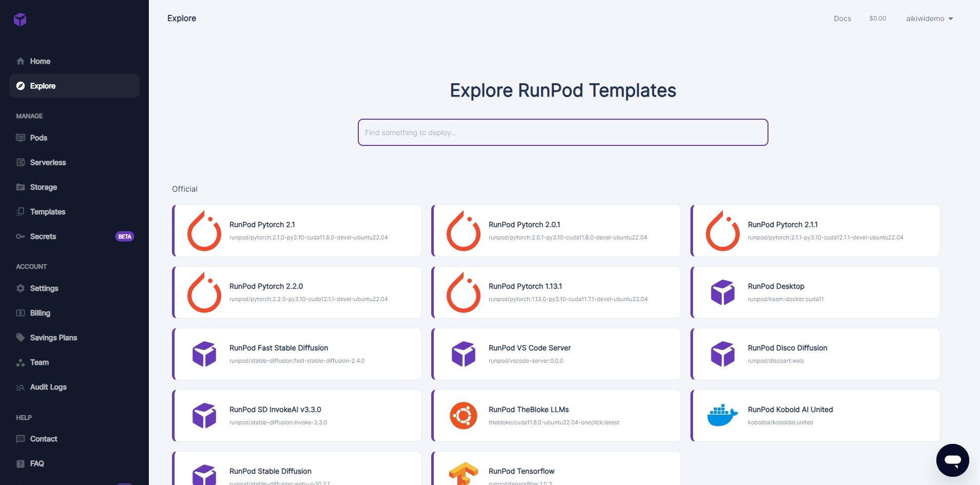Open Settings in the sidebar
The width and height of the screenshot is (980, 485).
tap(74, 288)
